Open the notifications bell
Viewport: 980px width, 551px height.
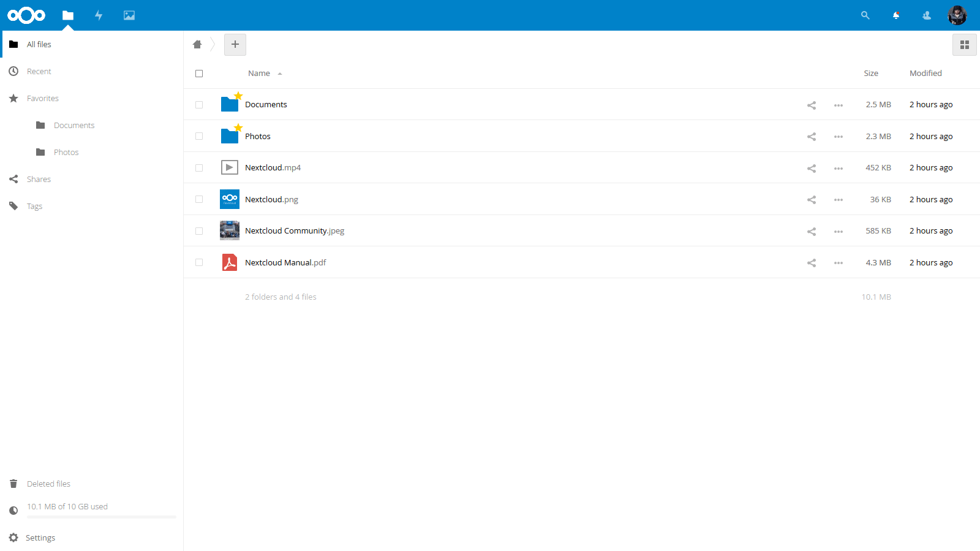click(x=896, y=15)
